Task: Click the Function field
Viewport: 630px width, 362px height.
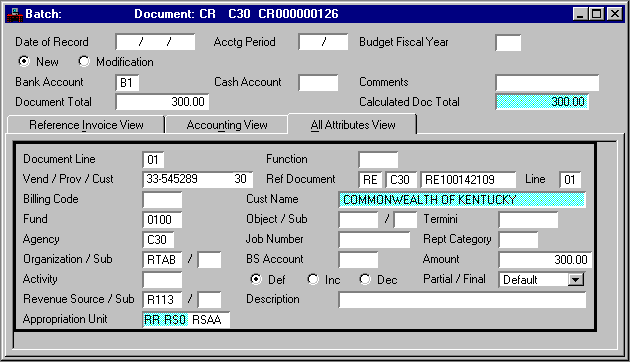Action: (378, 160)
